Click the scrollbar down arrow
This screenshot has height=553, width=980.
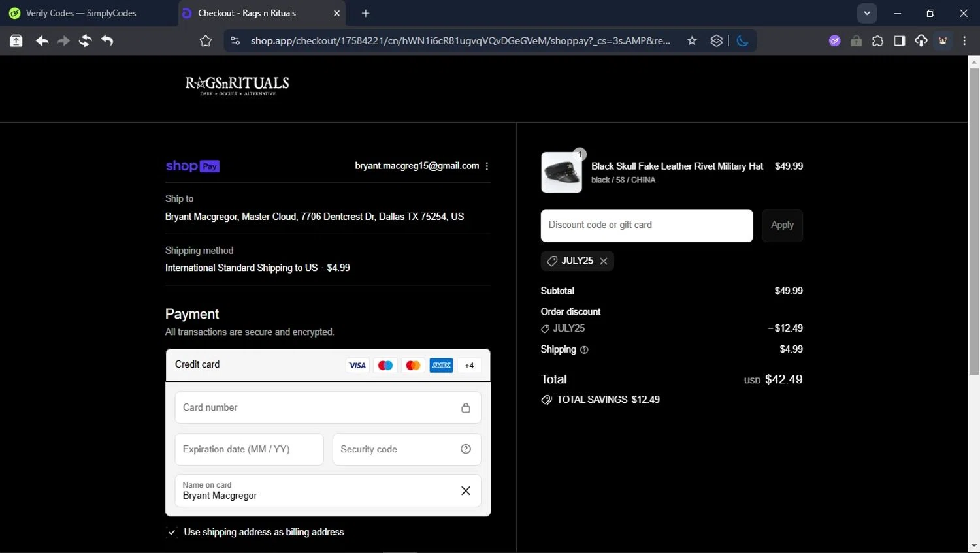click(973, 546)
